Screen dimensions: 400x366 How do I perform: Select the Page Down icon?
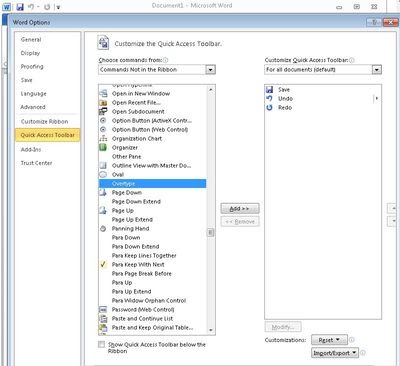click(x=103, y=192)
